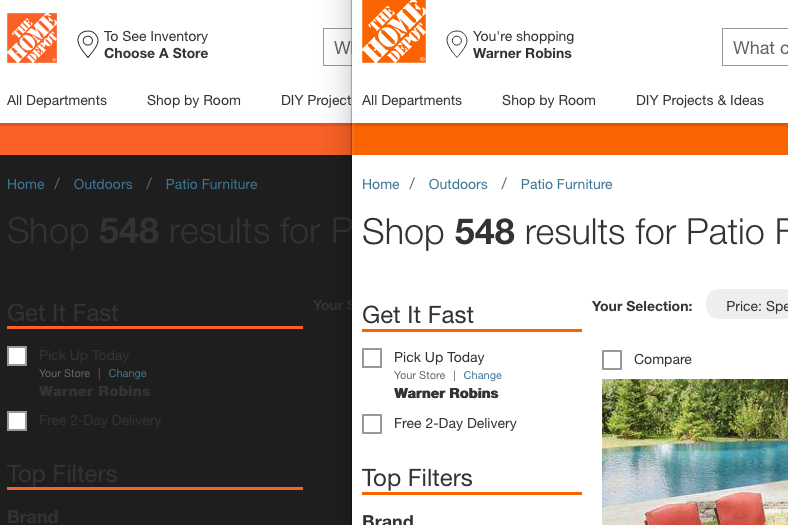Click the Home Depot logo in right panel
Viewport: 788px width, 525px height.
point(394,31)
